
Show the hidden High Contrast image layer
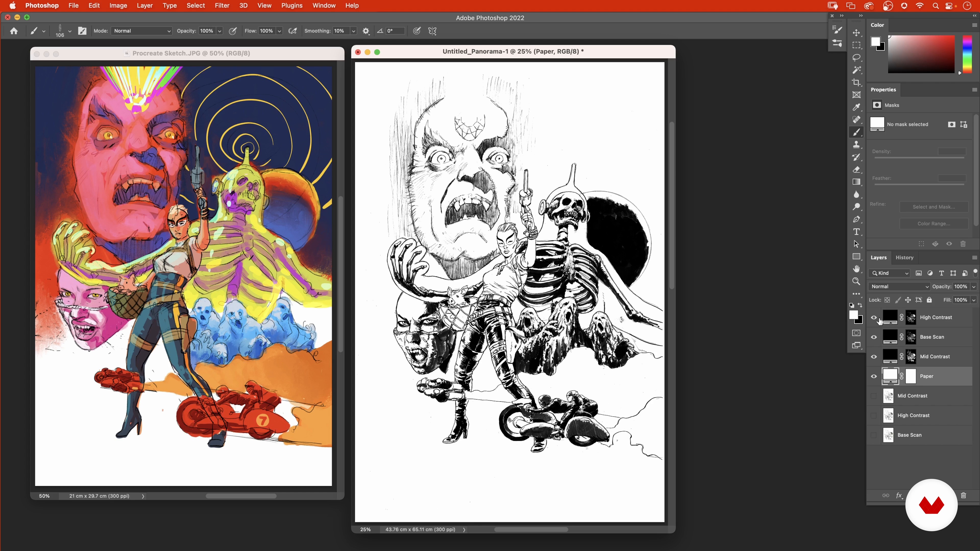click(874, 416)
